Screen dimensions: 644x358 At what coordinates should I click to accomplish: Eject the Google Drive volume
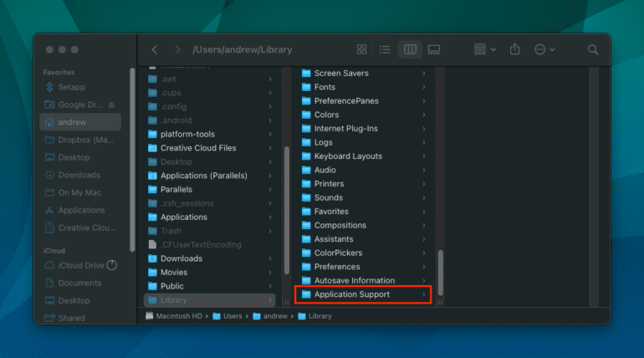click(x=111, y=105)
